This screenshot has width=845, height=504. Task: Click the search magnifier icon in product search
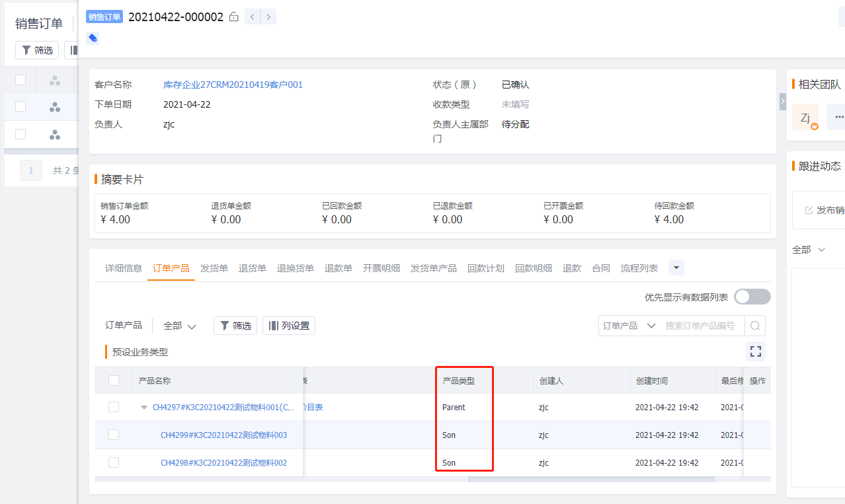[x=755, y=326]
